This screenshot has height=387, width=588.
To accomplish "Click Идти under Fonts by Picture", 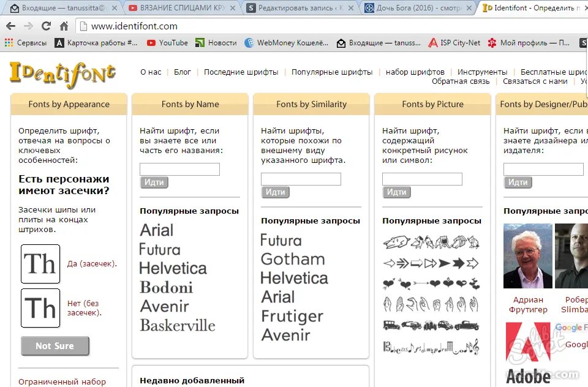I will (x=397, y=192).
